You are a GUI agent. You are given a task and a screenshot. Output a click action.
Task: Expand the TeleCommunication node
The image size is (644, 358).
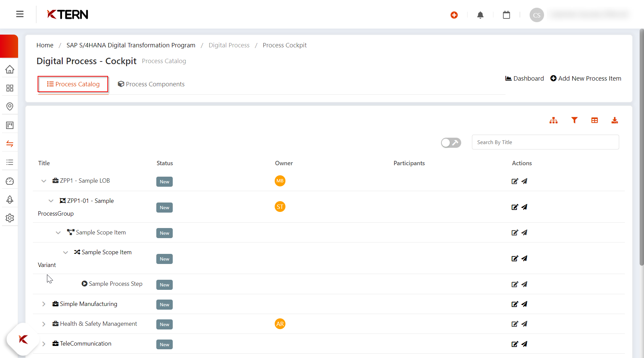[44, 344]
